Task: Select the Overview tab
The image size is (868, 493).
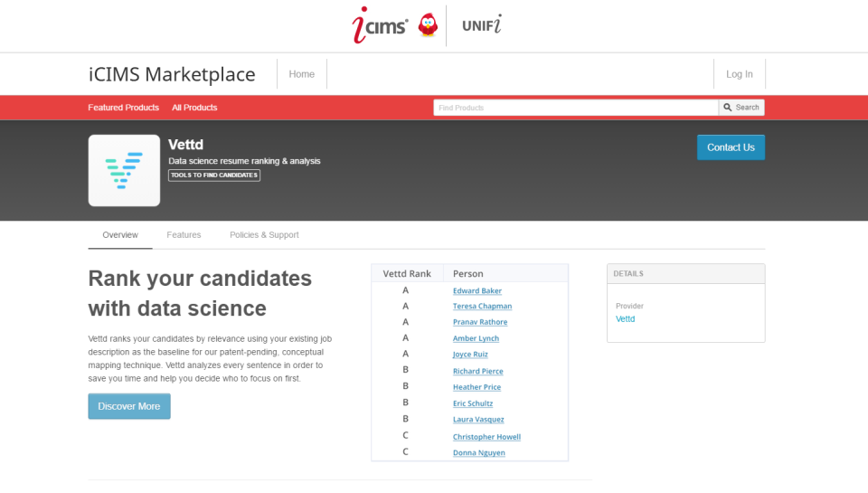Action: click(x=120, y=235)
